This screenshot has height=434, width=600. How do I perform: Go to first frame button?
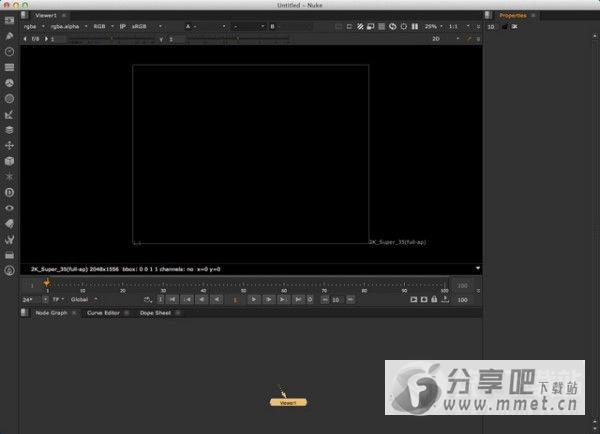click(x=173, y=300)
